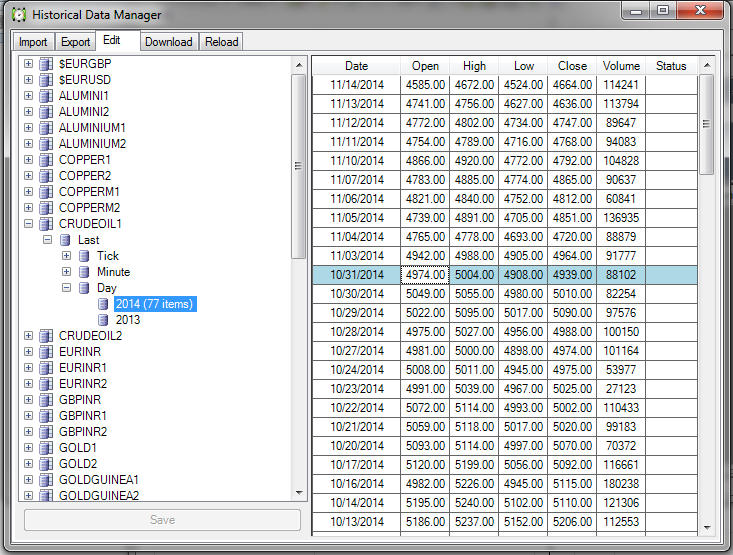Click the 2013 node cylinder icon

pos(103,320)
